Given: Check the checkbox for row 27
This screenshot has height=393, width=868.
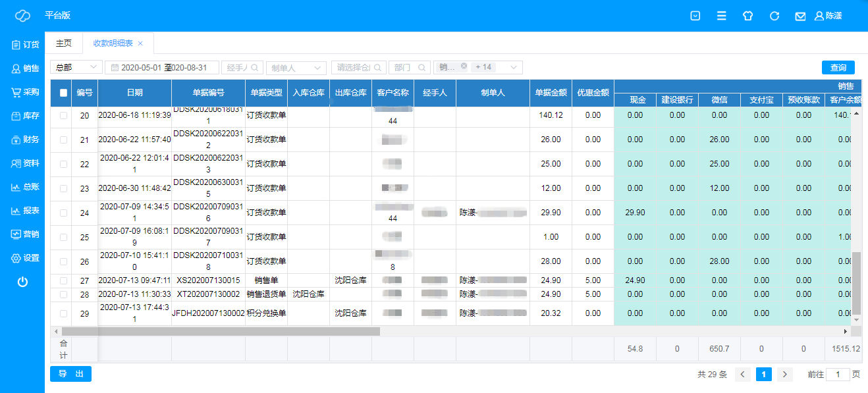Looking at the screenshot, I should [64, 280].
